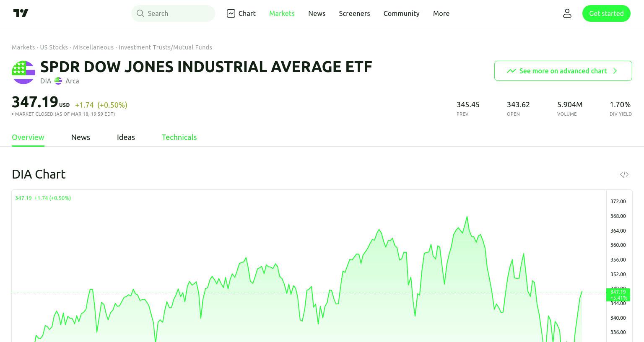Switch to the Technicals tab

[179, 137]
